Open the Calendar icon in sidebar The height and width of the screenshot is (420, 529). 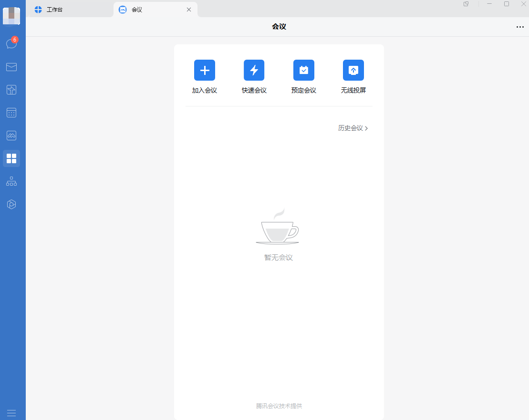pos(11,113)
